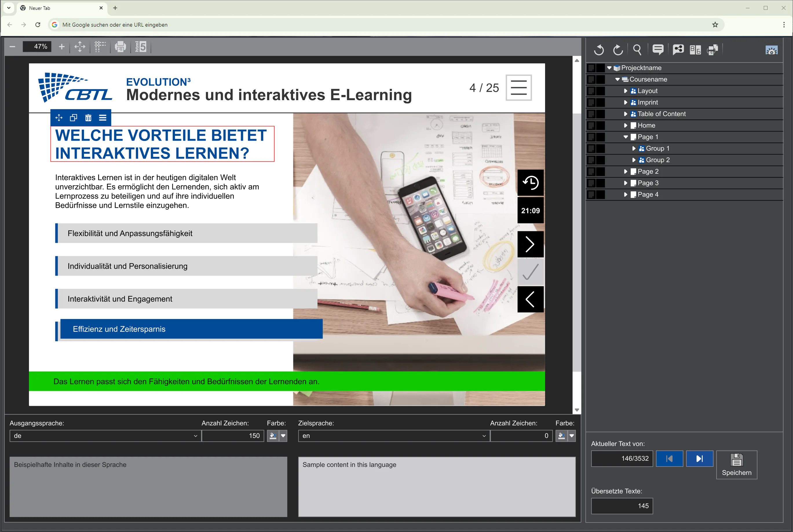
Task: Click 'Flexibilität und Anpassungsfähigkeit' list item
Action: [186, 233]
